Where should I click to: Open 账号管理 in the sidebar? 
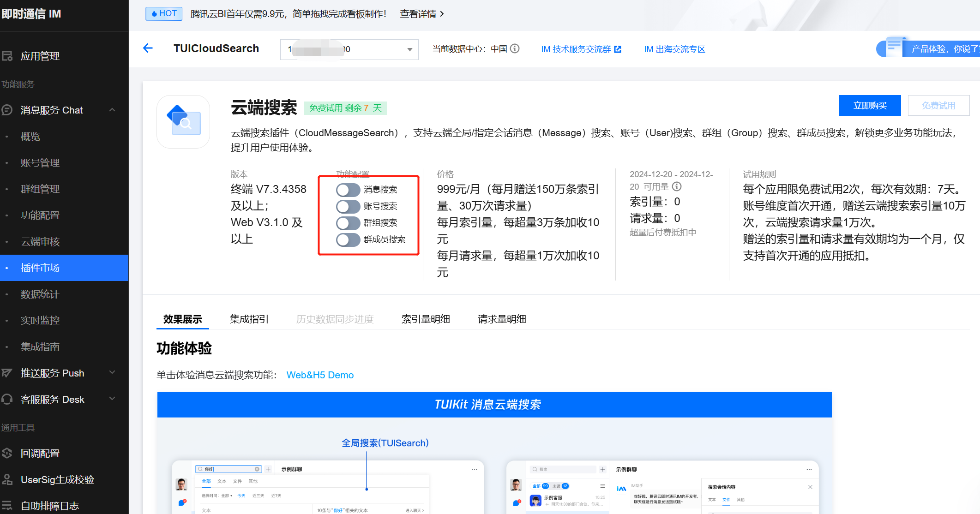coord(64,163)
